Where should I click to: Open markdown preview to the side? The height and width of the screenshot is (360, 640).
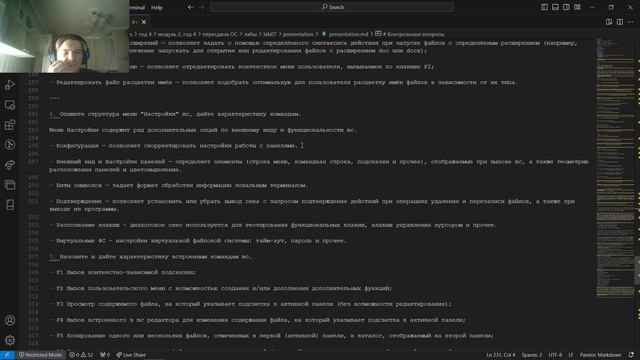pos(609,22)
